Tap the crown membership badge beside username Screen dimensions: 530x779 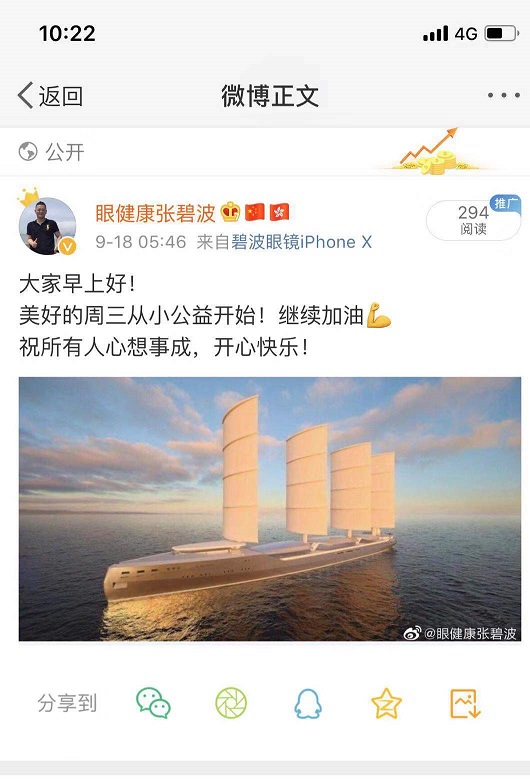(230, 212)
